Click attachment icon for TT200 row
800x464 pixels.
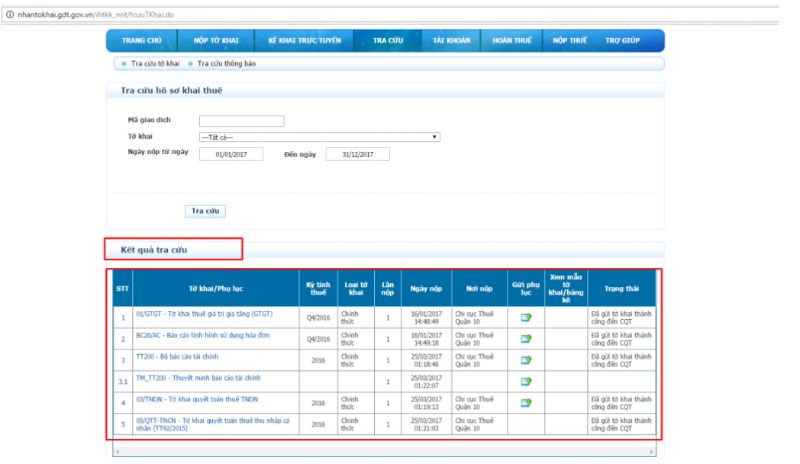pyautogui.click(x=526, y=359)
